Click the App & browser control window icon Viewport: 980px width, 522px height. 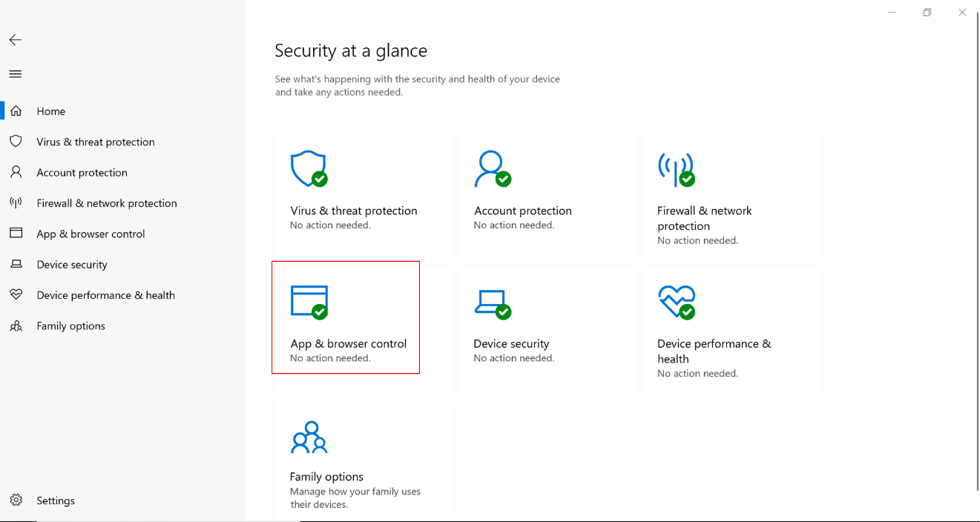309,301
